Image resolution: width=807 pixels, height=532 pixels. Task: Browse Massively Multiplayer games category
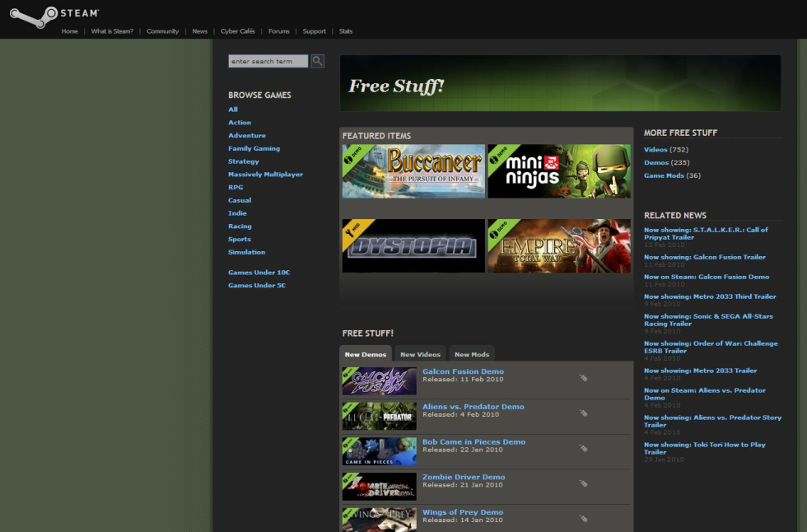point(265,175)
